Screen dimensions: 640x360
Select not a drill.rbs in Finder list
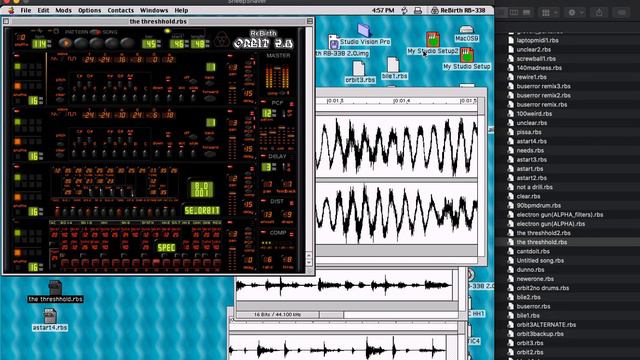(x=534, y=187)
